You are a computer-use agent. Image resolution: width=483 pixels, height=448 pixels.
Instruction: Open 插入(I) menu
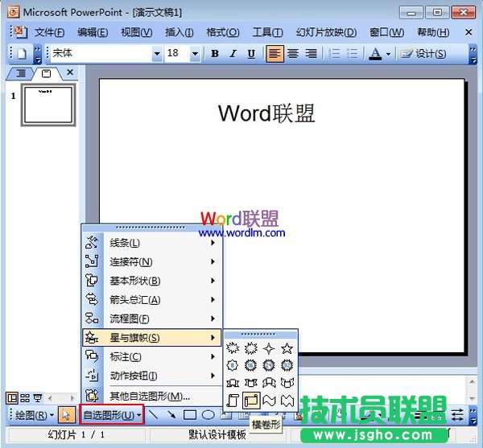point(180,32)
